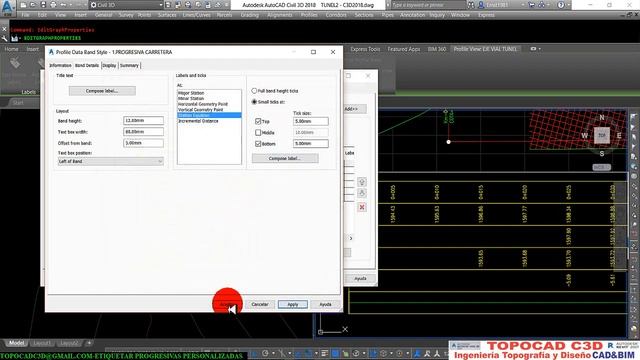Viewport: 640px width, 360px height.
Task: Open the Autodesk App Store cart icon
Action: [531, 5]
